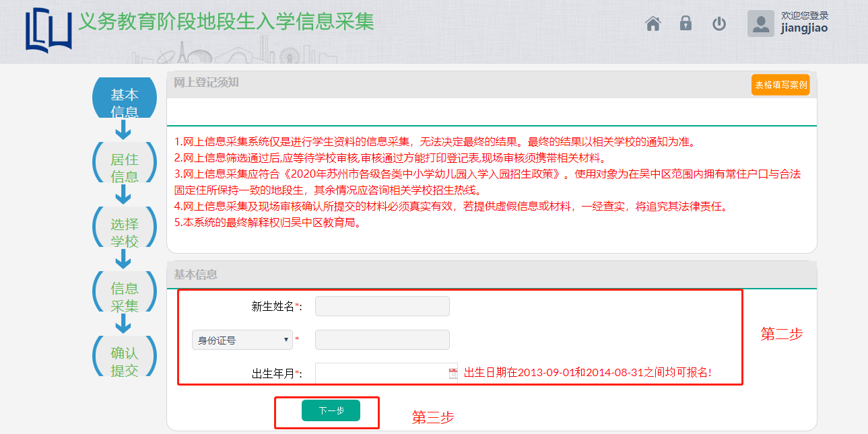Click the 欢迎您登录 greeting text
The height and width of the screenshot is (434, 868).
coord(805,15)
